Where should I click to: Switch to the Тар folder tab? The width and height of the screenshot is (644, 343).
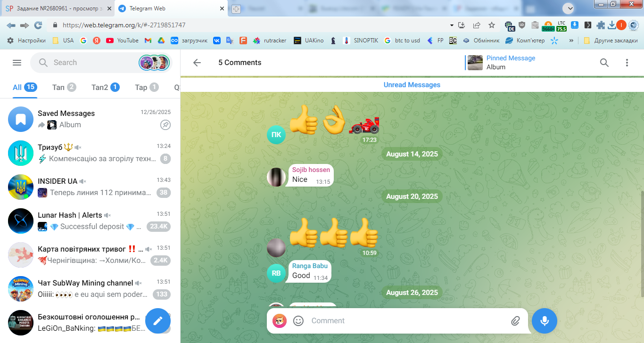tap(147, 87)
